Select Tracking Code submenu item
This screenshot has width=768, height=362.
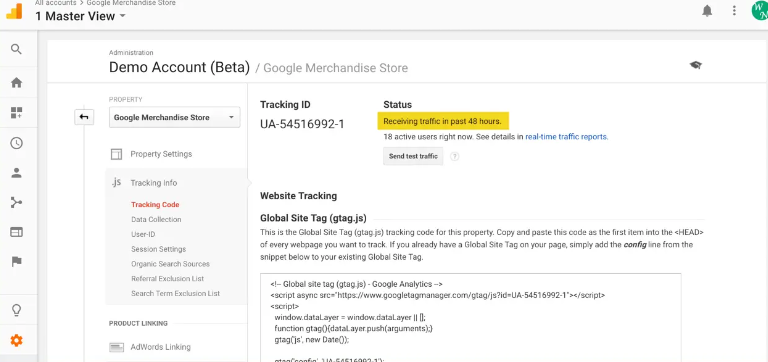(x=155, y=205)
